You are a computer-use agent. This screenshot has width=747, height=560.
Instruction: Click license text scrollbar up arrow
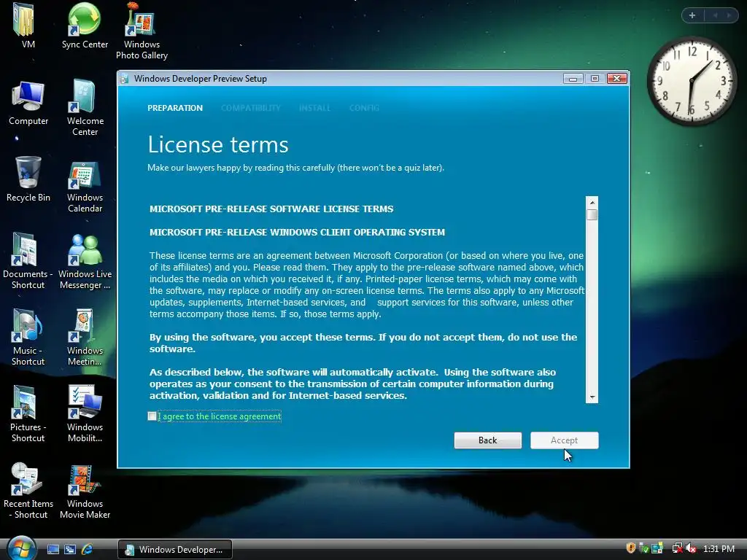[592, 203]
